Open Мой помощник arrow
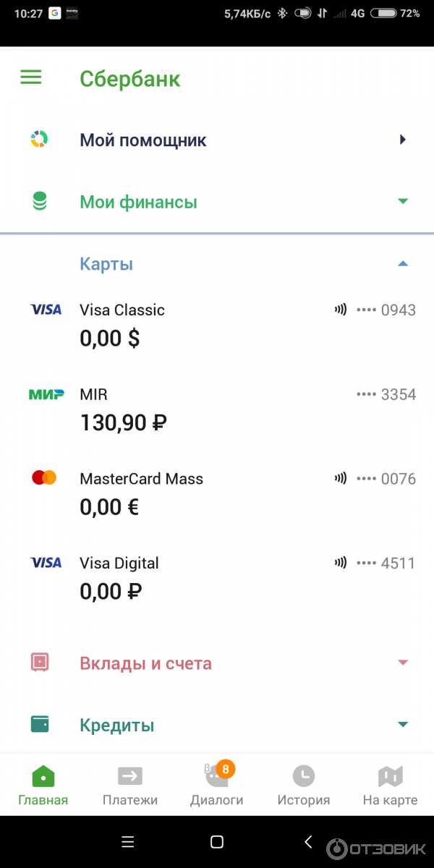This screenshot has width=434, height=868. 403,140
